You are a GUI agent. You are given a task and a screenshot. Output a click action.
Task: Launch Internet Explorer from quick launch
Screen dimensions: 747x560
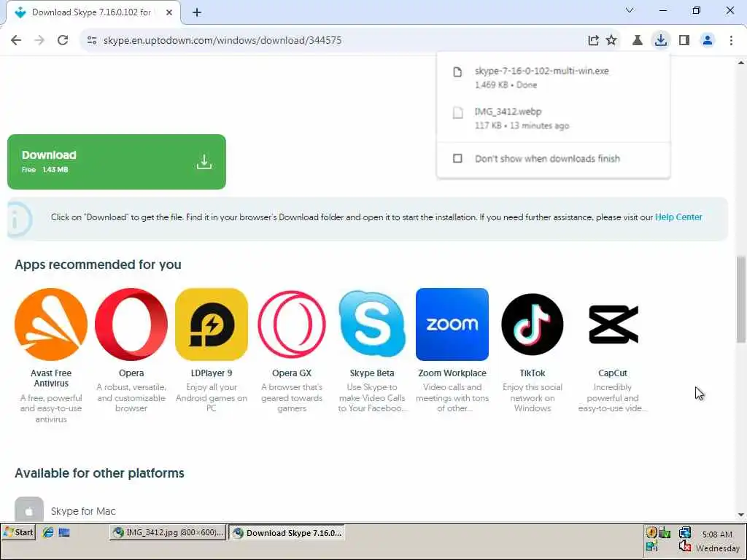click(48, 532)
